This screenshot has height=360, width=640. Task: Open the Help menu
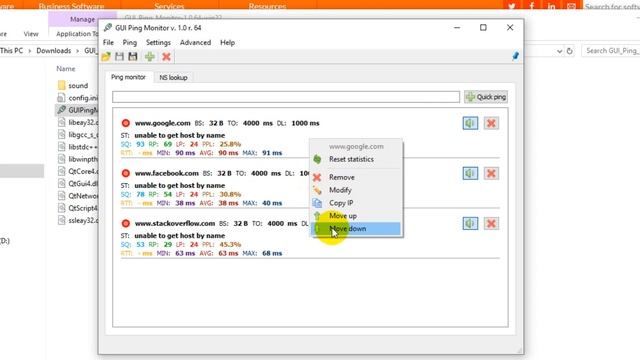[227, 42]
